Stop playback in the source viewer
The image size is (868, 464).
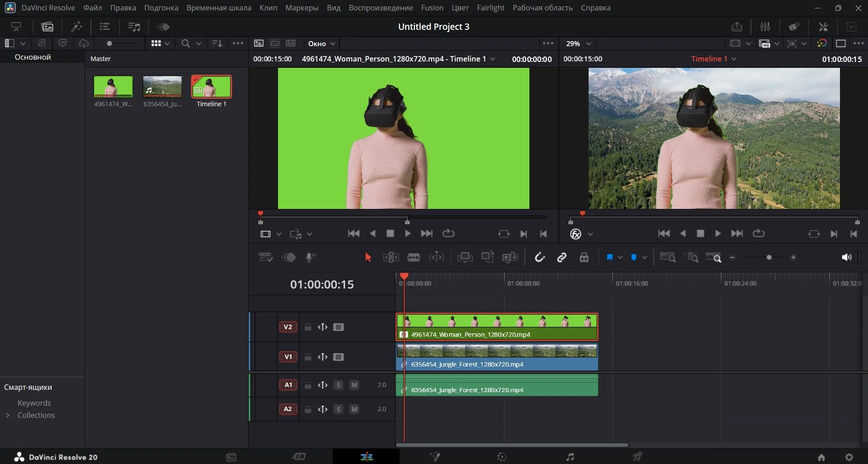click(x=390, y=233)
